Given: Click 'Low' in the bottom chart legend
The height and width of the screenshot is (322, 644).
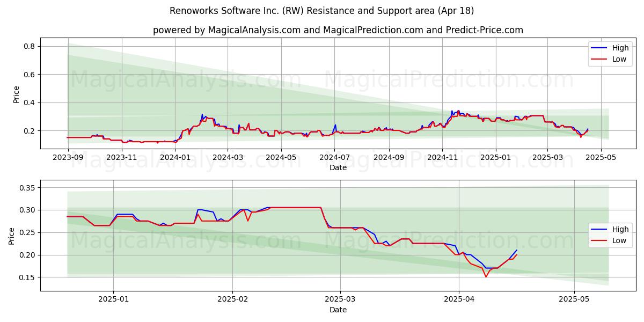Looking at the screenshot, I should point(619,240).
